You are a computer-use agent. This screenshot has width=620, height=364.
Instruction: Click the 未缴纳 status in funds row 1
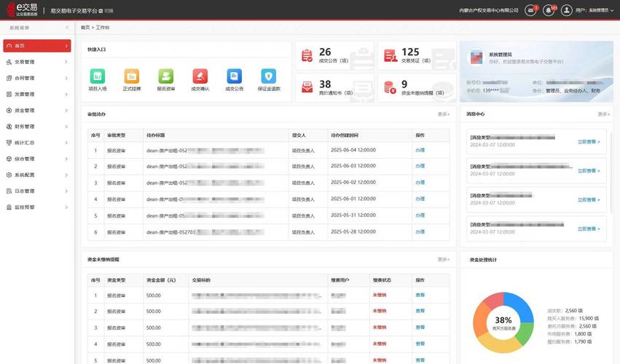[x=379, y=296]
